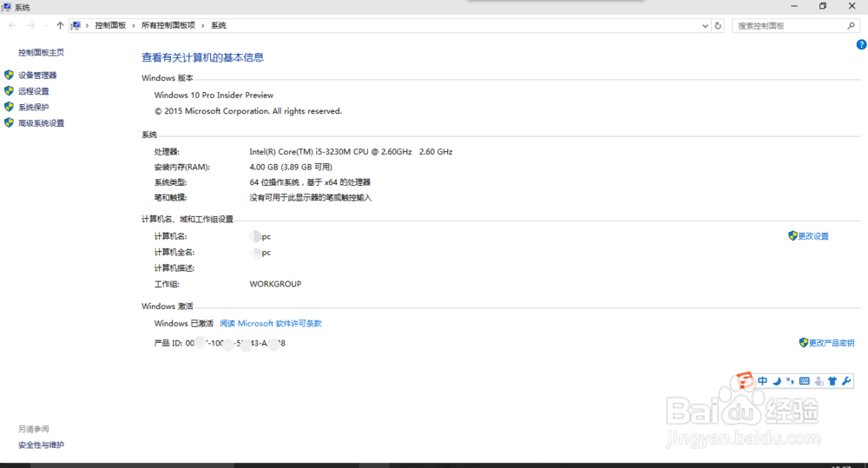Expand chevron after 所有控制面板项 breadcrumb
This screenshot has height=468, width=868.
[x=202, y=25]
